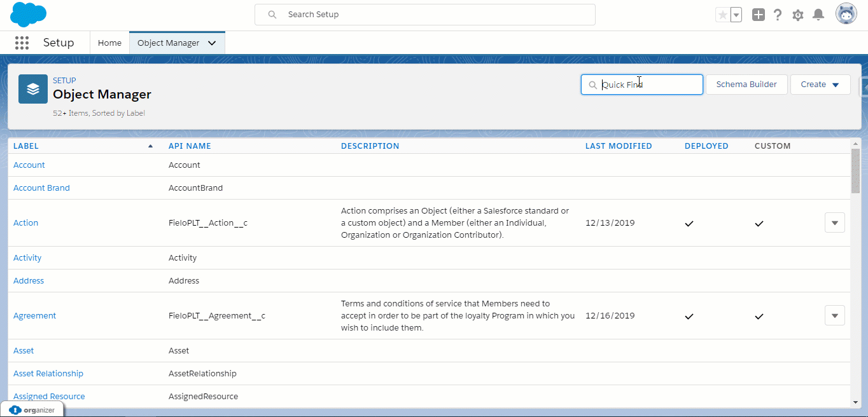Open the Account object link
The height and width of the screenshot is (417, 868).
tap(29, 165)
